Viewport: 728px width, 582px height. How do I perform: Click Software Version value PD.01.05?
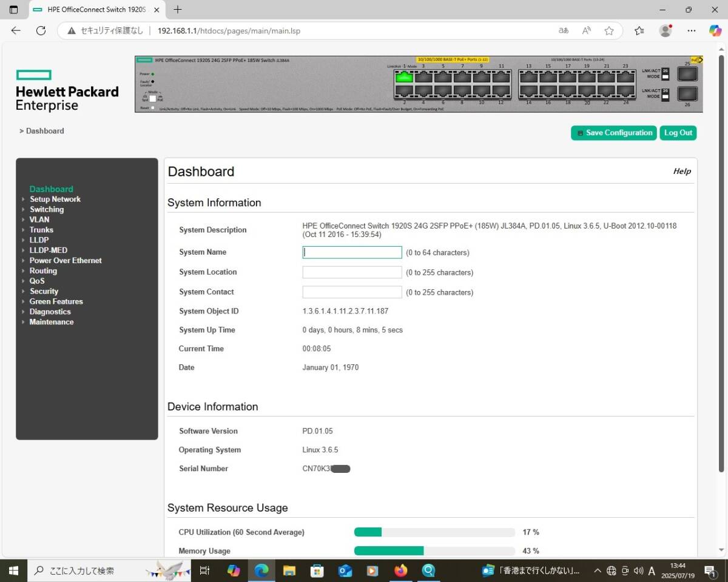317,431
